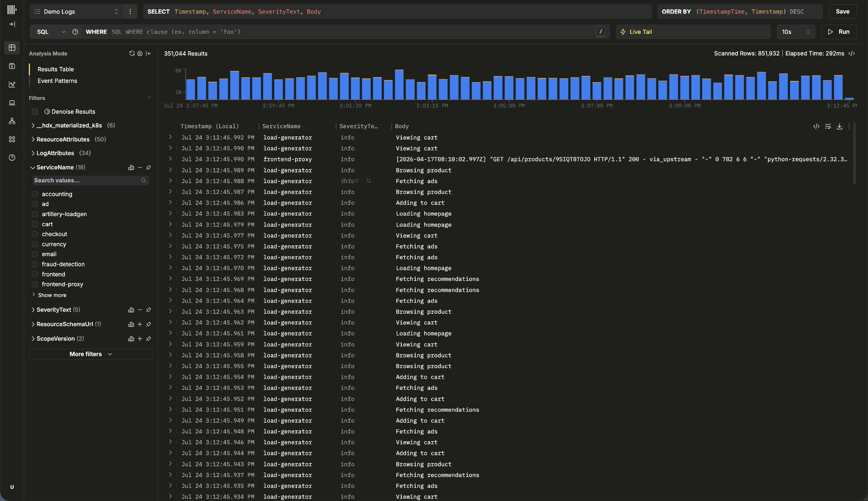The width and height of the screenshot is (868, 501).
Task: Check the cart service filter
Action: pyautogui.click(x=35, y=224)
